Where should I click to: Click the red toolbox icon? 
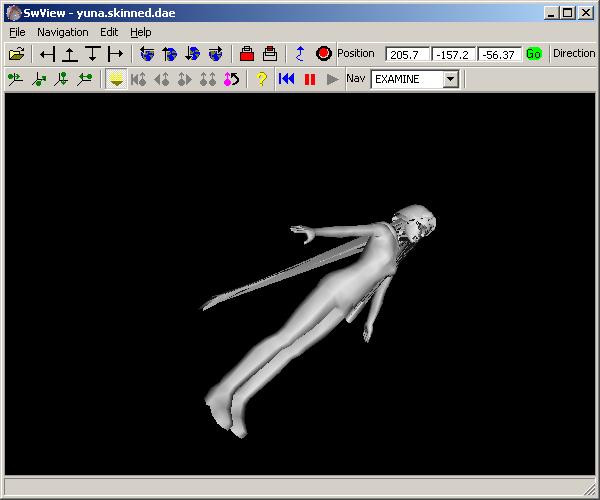pos(246,54)
